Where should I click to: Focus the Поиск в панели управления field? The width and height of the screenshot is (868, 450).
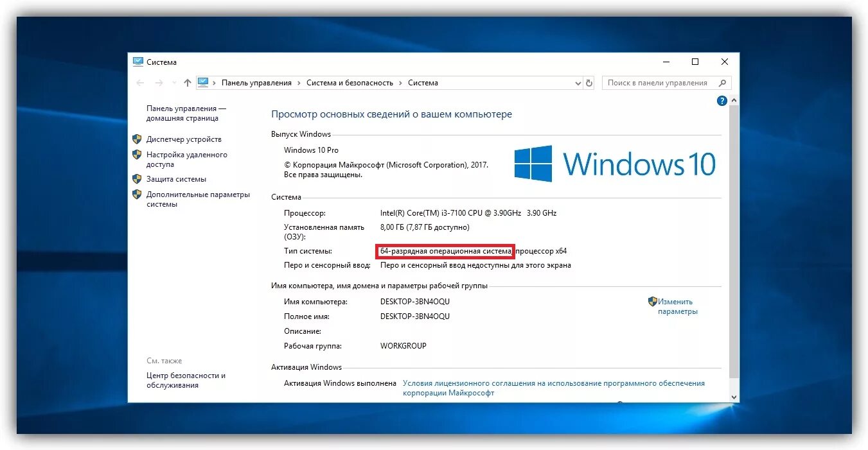tap(666, 83)
